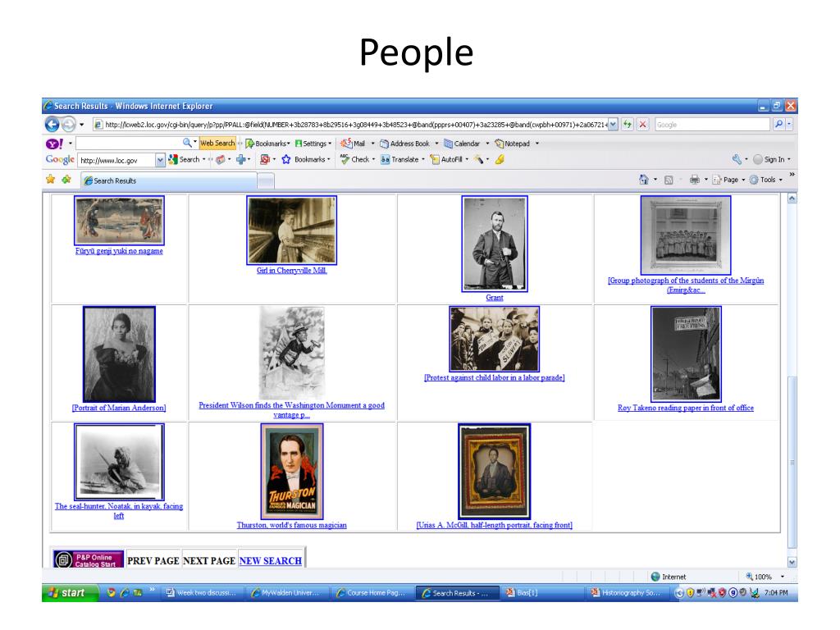Click the search magnifier beside the Google box
840x630 pixels.
pos(779,125)
